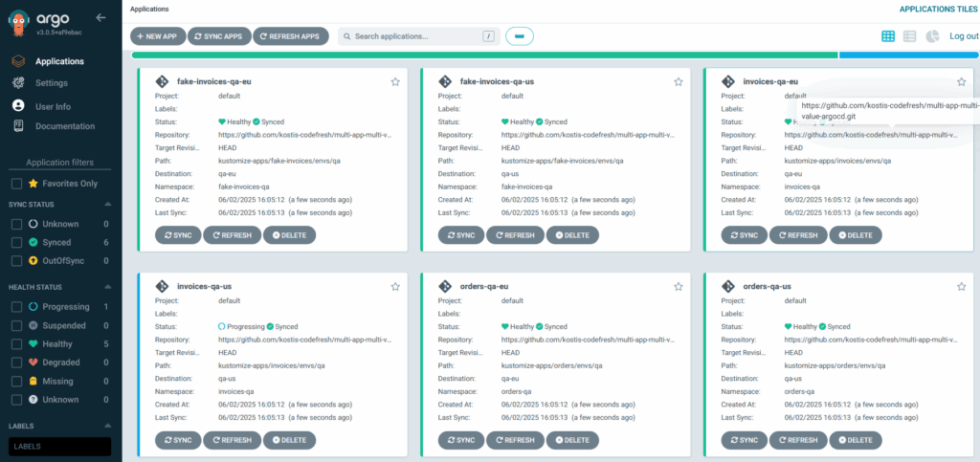Favorite invoices-qa-eu with its star

coord(961,82)
